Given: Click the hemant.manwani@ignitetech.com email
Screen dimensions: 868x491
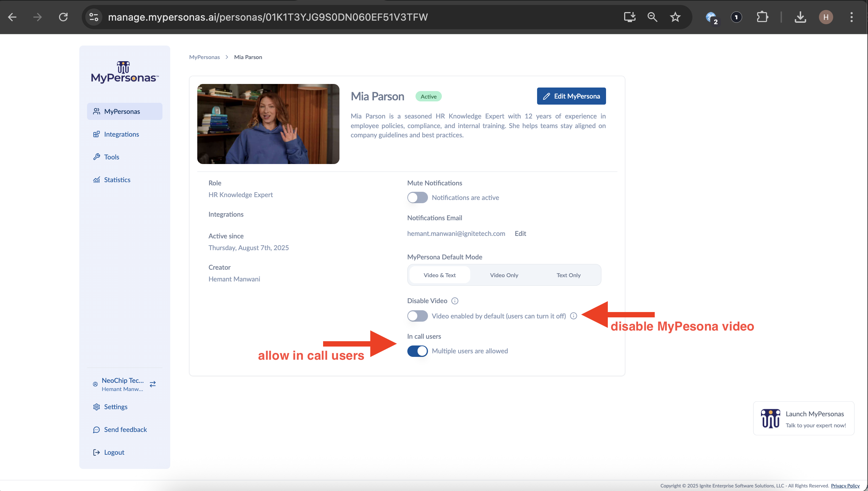Looking at the screenshot, I should point(456,233).
